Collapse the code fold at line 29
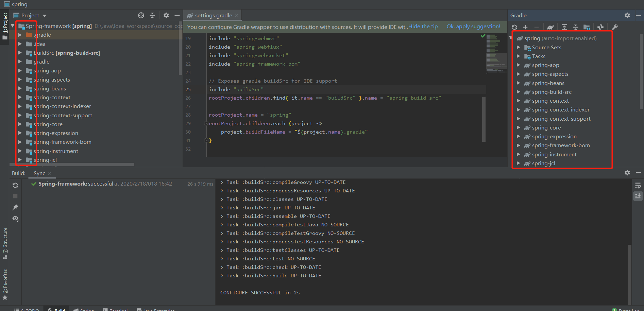644x311 pixels. click(x=206, y=123)
